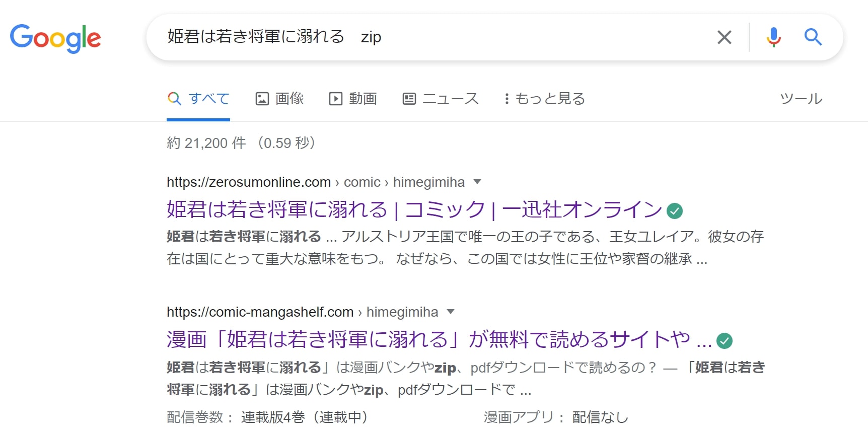
Task: Click the result count text 約 21,200 件
Action: click(206, 143)
